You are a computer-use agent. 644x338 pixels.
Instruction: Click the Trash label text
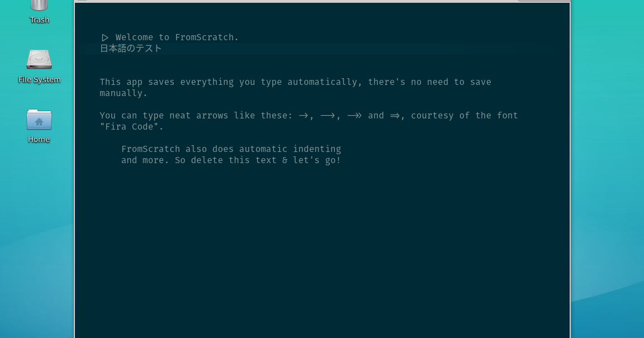pos(39,20)
